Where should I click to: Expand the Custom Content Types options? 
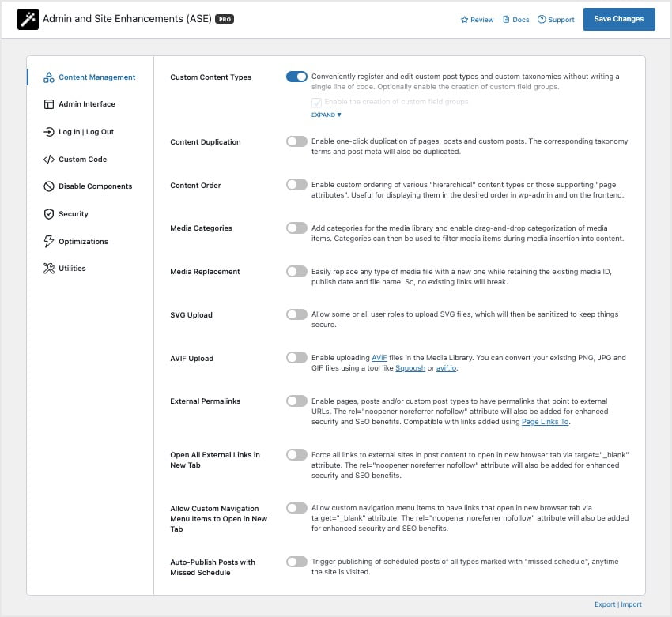tap(326, 115)
